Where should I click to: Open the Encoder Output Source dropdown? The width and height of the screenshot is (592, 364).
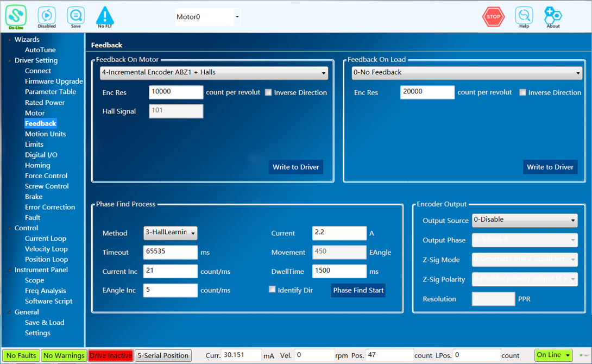click(x=525, y=220)
